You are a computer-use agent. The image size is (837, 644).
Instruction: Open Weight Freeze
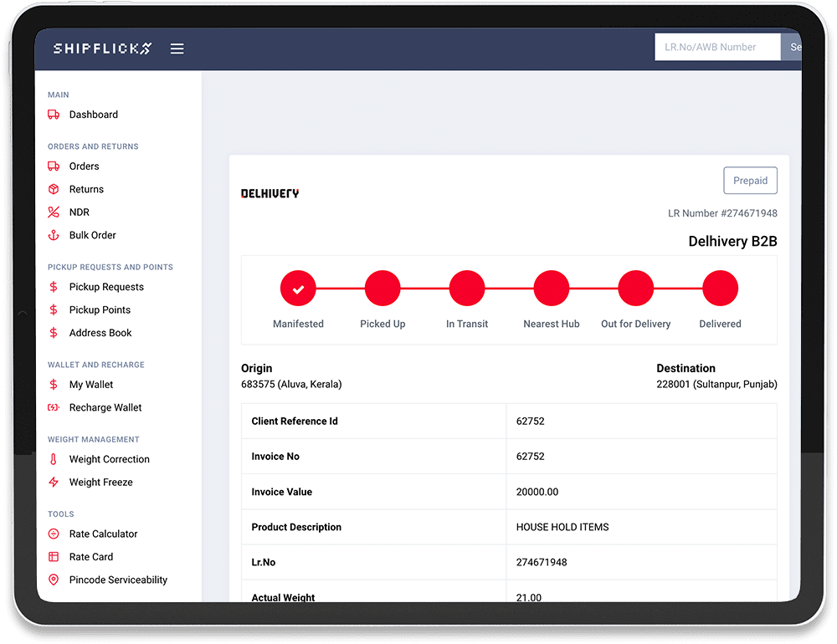coord(101,482)
